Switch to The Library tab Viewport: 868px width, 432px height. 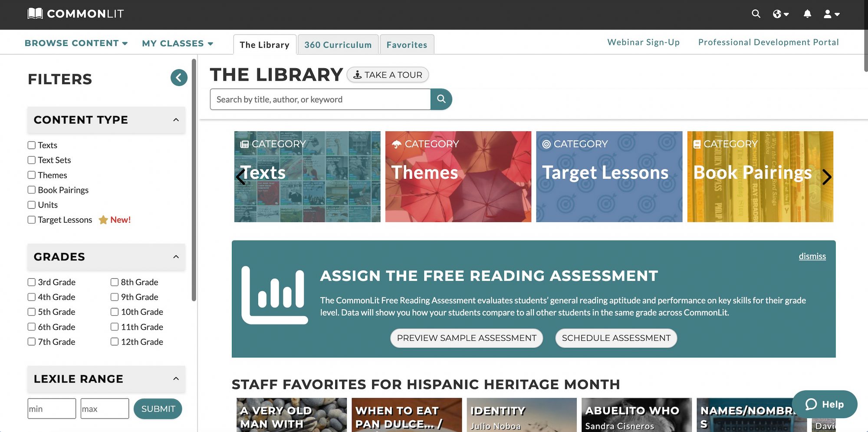(x=265, y=45)
